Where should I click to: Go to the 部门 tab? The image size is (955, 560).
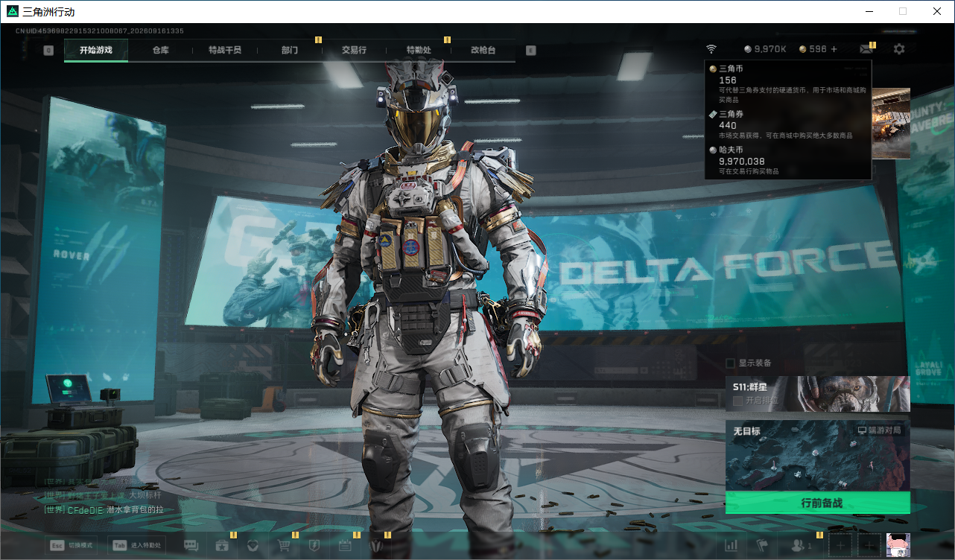290,50
